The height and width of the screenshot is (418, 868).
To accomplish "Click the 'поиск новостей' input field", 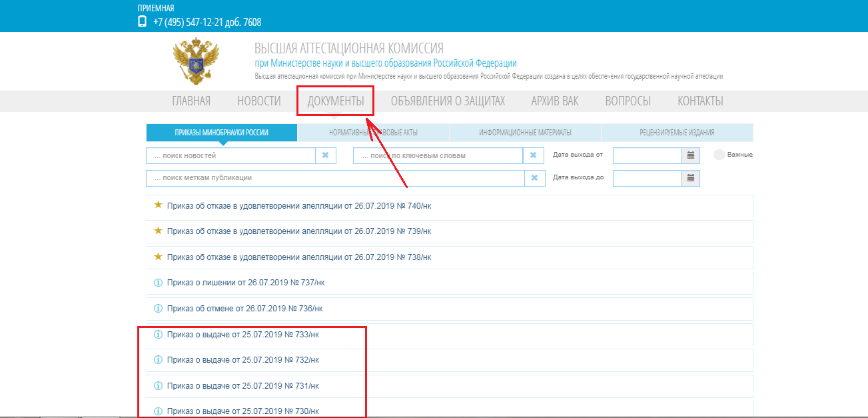I will tap(230, 155).
